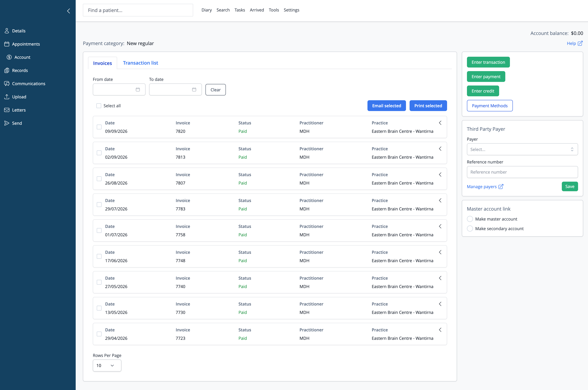This screenshot has height=390, width=588.
Task: Select the Invoices tab
Action: [102, 63]
